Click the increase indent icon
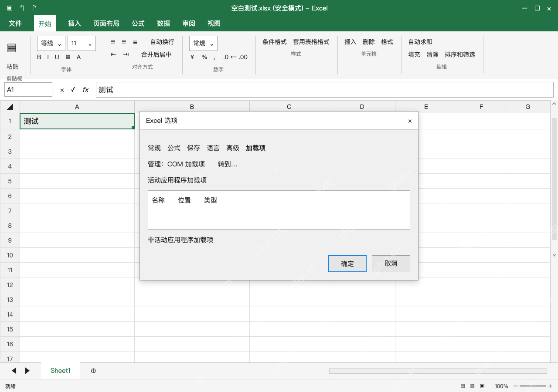 click(126, 54)
